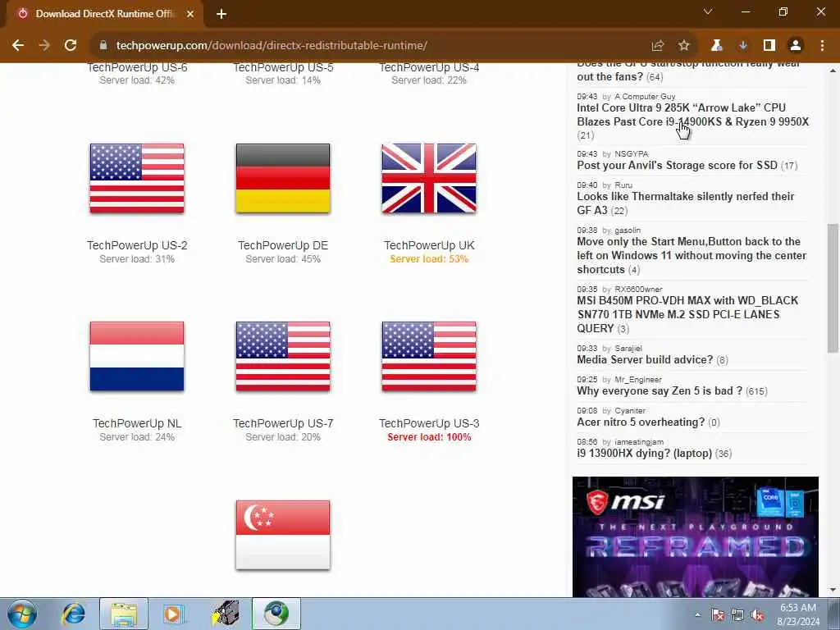Screen dimensions: 840x630
Task: Open the network tray icon
Action: pos(737,614)
